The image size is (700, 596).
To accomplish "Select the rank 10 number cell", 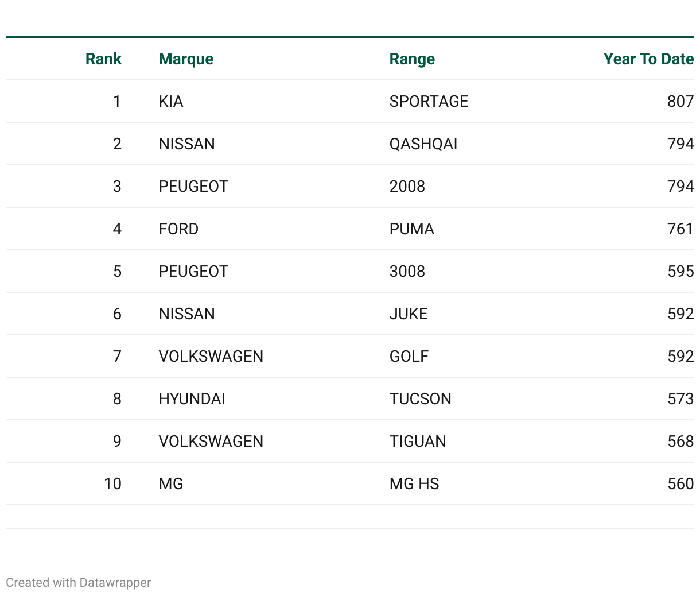I will (x=112, y=484).
